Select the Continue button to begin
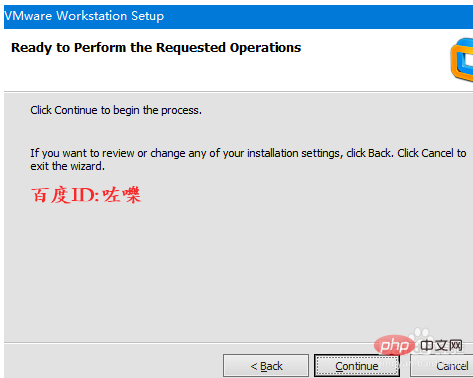473x378 pixels. (x=357, y=366)
